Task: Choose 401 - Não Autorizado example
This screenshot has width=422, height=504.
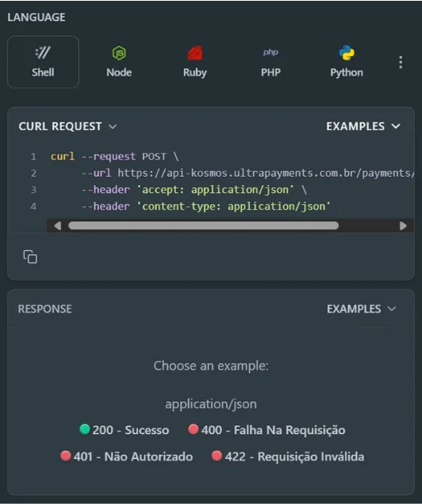Action: (127, 456)
